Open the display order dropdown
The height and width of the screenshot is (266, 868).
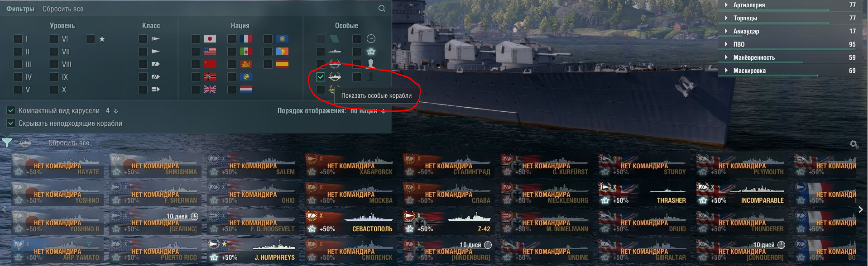pos(368,111)
